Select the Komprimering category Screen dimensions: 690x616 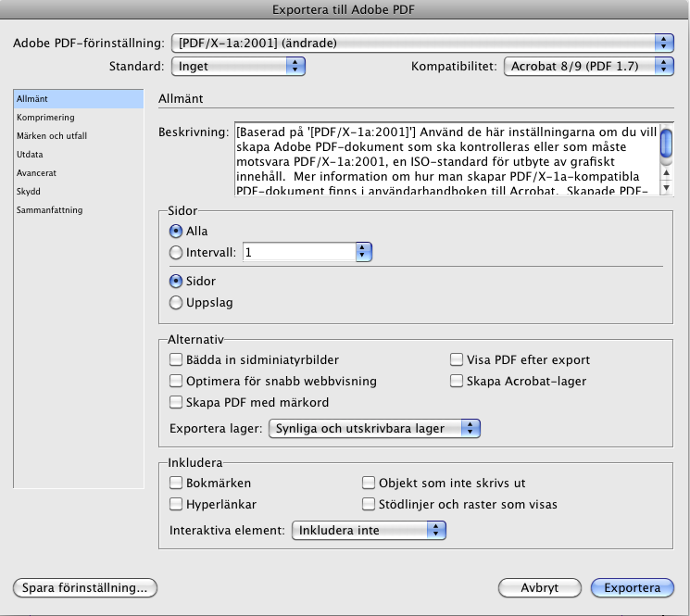click(79, 118)
